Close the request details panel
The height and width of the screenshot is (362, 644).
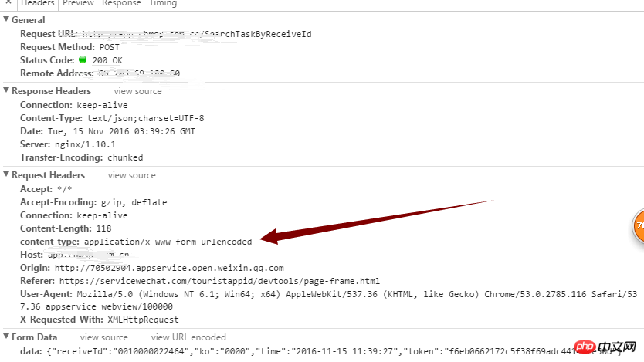(x=8, y=2)
